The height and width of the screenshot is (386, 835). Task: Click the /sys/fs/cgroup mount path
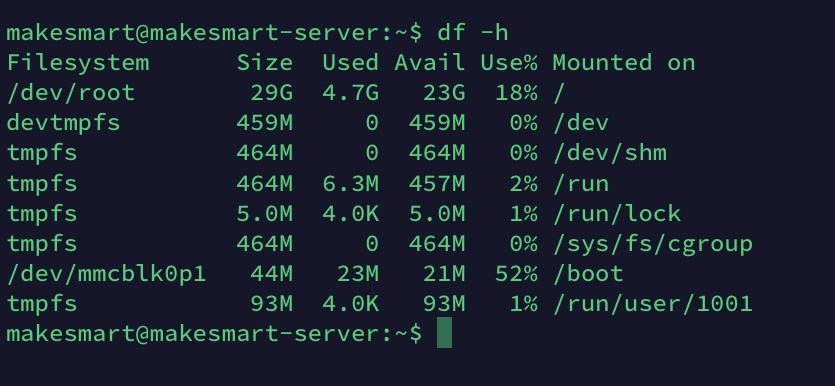pyautogui.click(x=652, y=244)
